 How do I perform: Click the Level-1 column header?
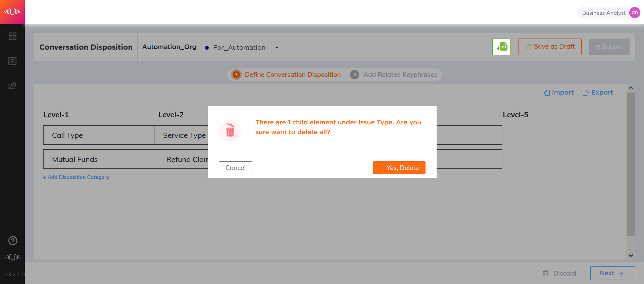point(56,115)
